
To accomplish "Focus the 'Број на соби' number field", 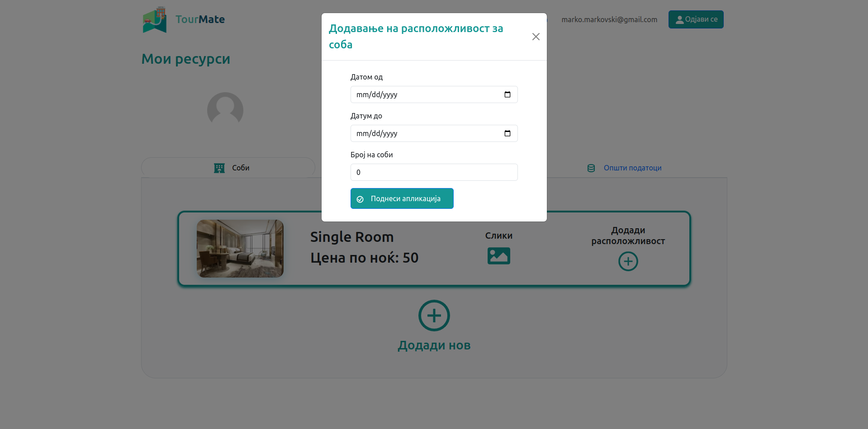I will pos(434,172).
